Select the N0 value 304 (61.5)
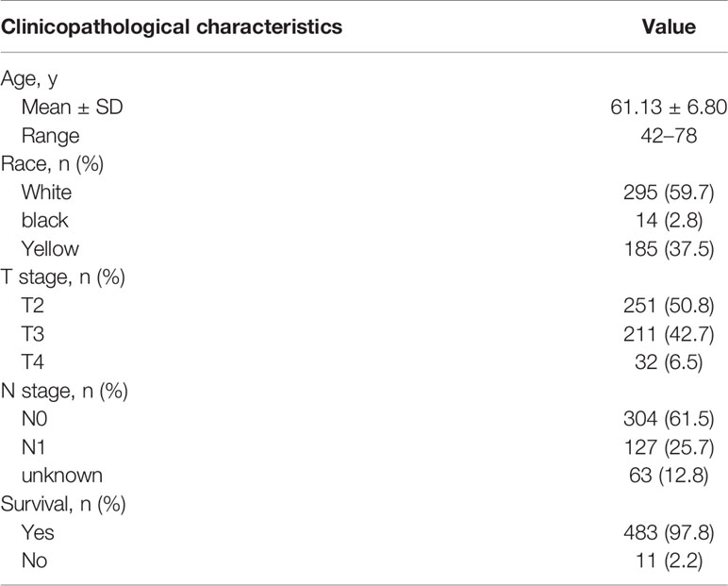 coord(669,419)
